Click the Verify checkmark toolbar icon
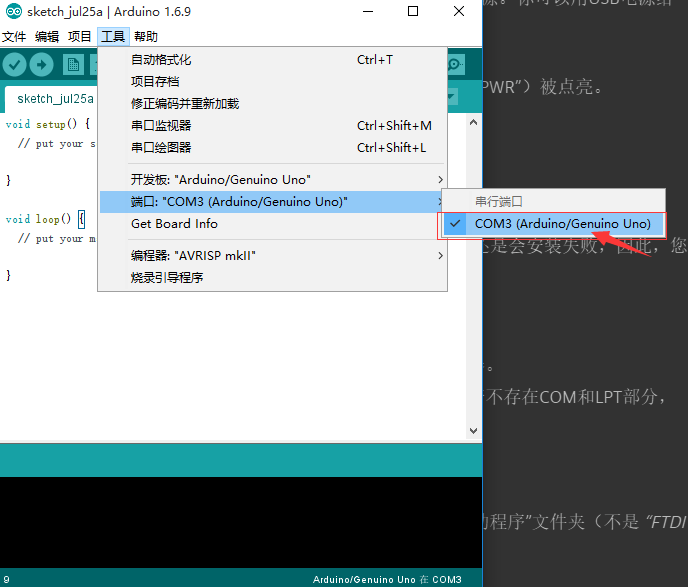Image resolution: width=688 pixels, height=587 pixels. (14, 65)
